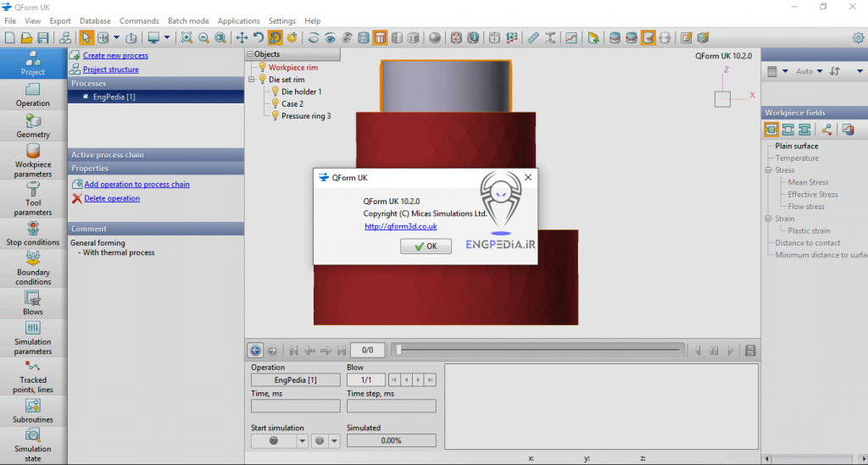
Task: Click the animation timeline slider handle
Action: click(x=398, y=350)
